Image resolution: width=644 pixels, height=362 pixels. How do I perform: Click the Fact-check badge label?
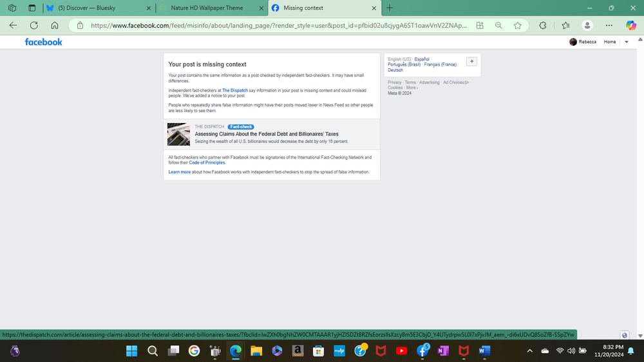(241, 126)
